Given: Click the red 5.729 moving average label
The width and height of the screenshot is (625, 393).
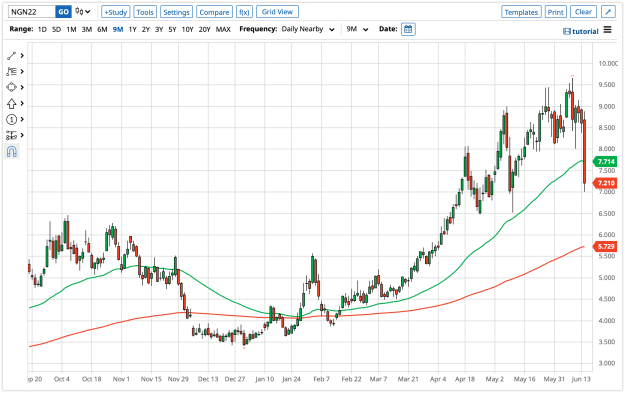Looking at the screenshot, I should coord(605,246).
